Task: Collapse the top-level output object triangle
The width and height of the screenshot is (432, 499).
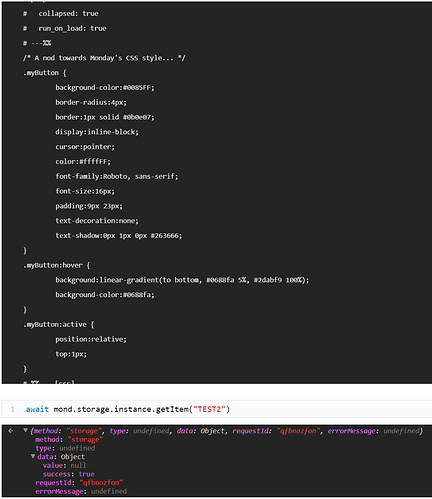Action: coord(25,430)
